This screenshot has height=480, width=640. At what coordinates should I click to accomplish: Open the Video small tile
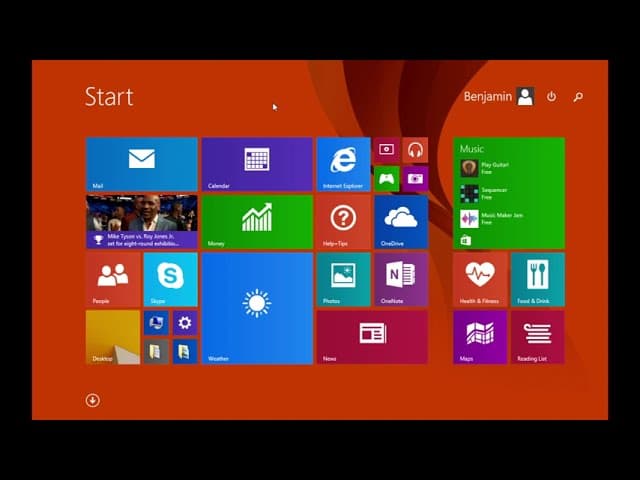coord(387,150)
